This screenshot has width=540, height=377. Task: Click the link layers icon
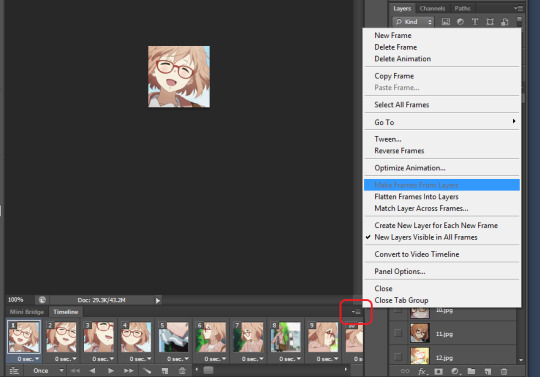(405, 371)
